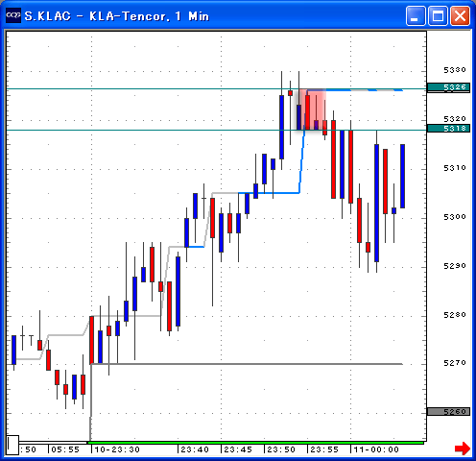Select the gray 5260 price marker label
The height and width of the screenshot is (461, 476).
point(448,411)
